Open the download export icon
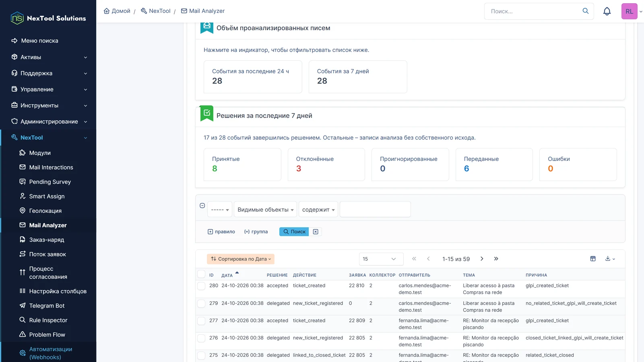The height and width of the screenshot is (362, 644). [610, 259]
